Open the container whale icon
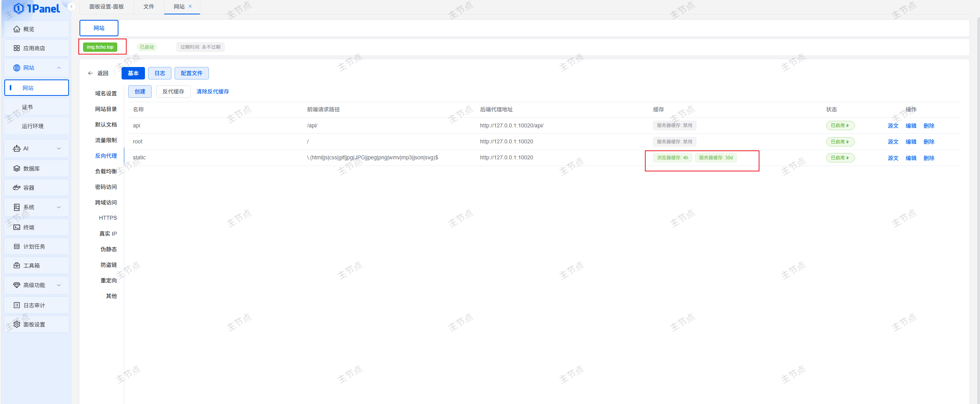Screen dimensions: 980x404 coord(17,188)
